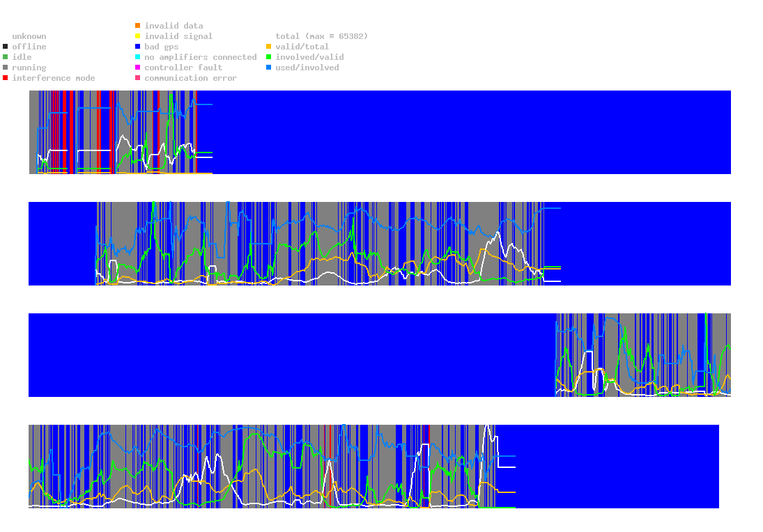Click the 'running' legend label
763x532 pixels.
click(x=29, y=68)
